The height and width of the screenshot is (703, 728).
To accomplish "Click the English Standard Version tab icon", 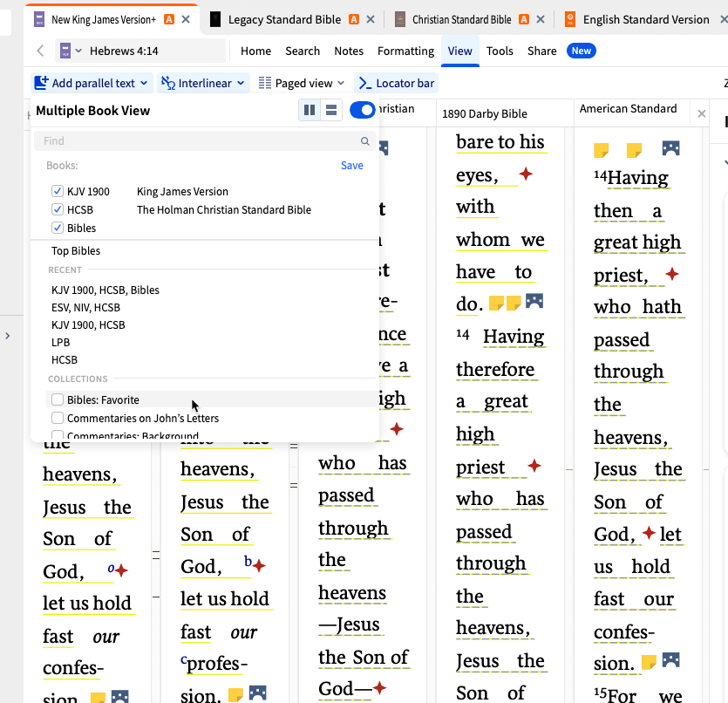I will pyautogui.click(x=570, y=19).
